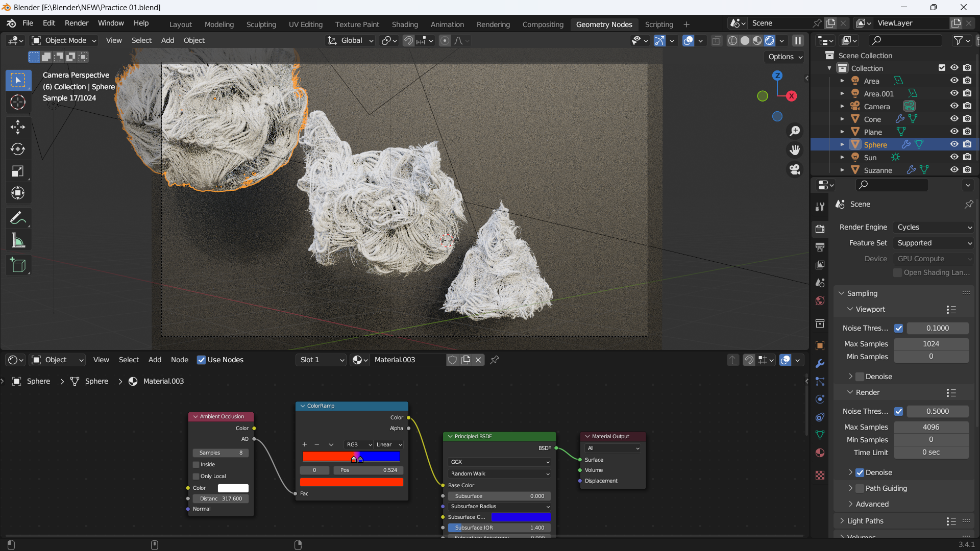Open the Render Engine dropdown

click(x=932, y=227)
